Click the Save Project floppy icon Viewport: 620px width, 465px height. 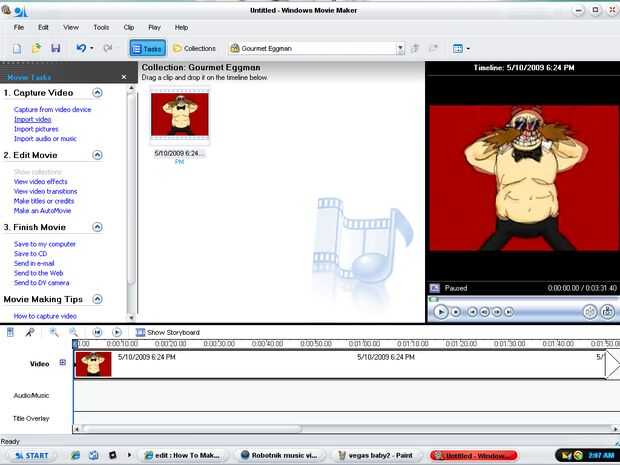tap(56, 48)
